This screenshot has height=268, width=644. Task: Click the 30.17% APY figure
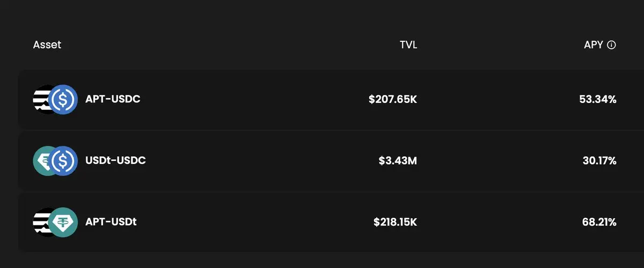[599, 161]
